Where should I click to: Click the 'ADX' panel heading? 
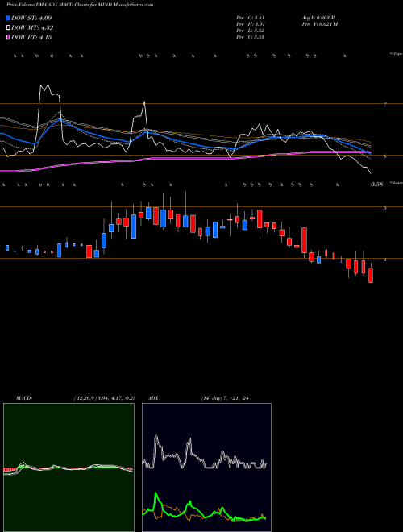click(153, 398)
